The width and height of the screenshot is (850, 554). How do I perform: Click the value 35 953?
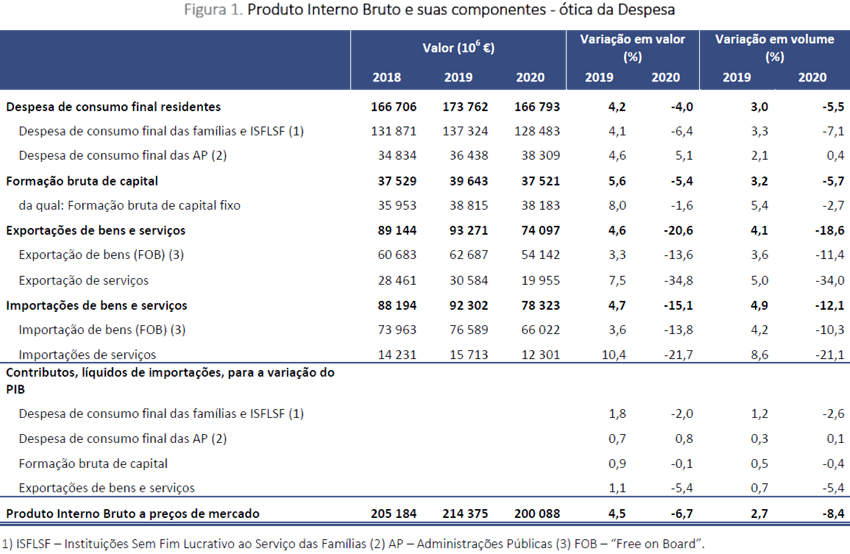tap(397, 205)
